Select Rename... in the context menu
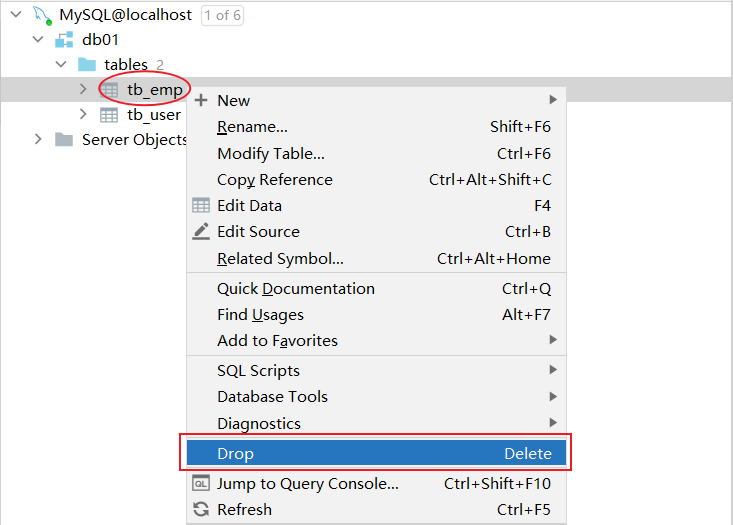This screenshot has height=525, width=733. click(252, 127)
